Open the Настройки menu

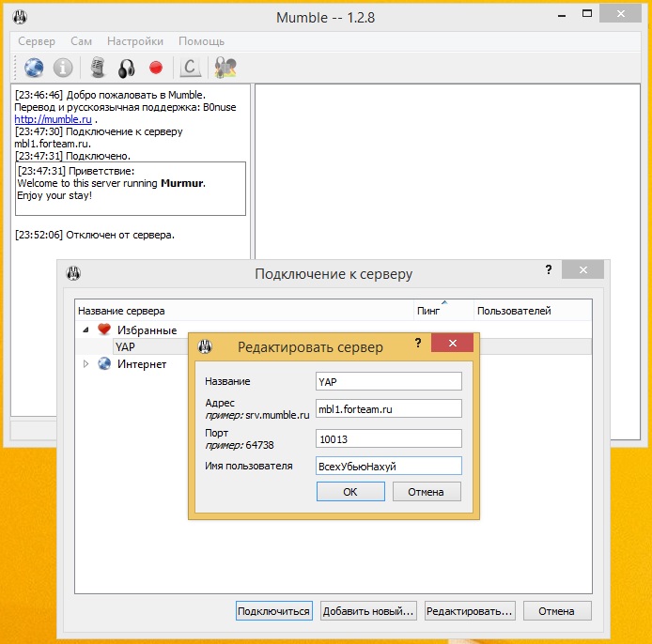tap(135, 41)
